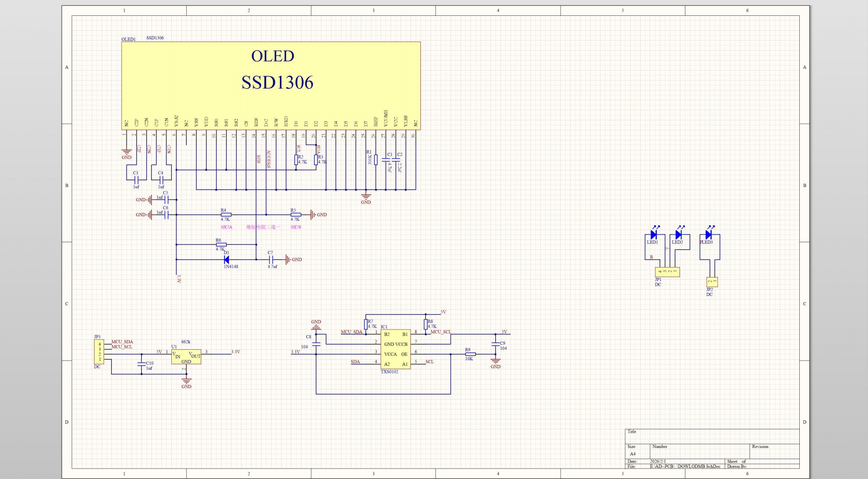Select the MCU_SDA net label near JP3
This screenshot has height=479, width=868.
(x=122, y=342)
